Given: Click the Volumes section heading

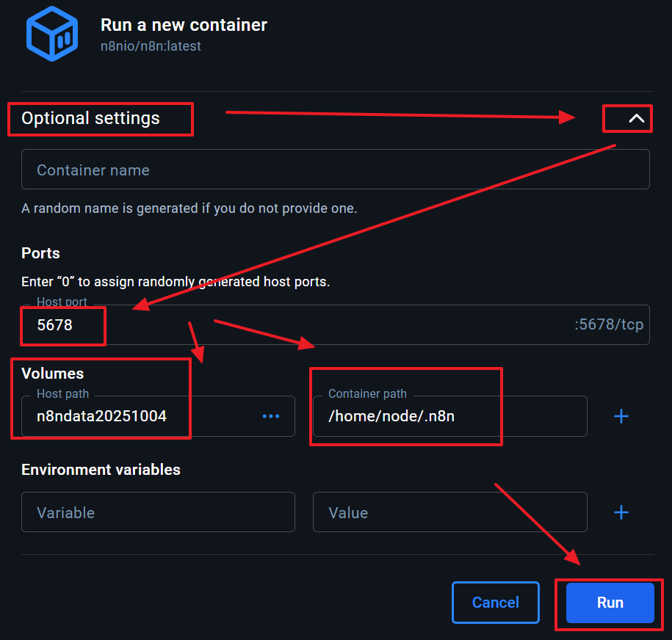Looking at the screenshot, I should coord(52,374).
